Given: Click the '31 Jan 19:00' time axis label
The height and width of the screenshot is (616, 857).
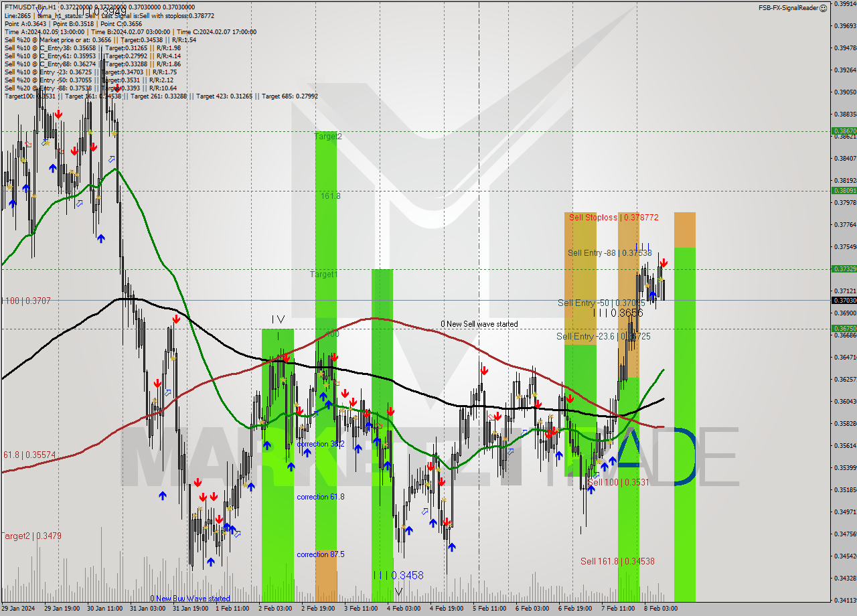Looking at the screenshot, I should (x=190, y=609).
